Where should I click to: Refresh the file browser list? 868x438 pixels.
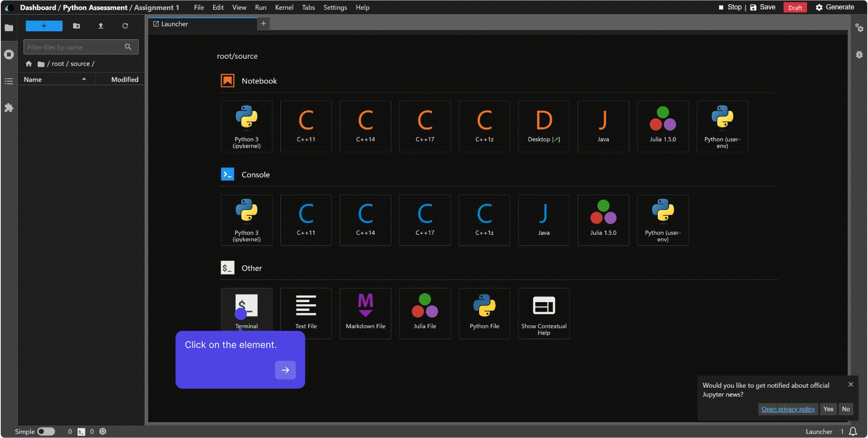125,26
